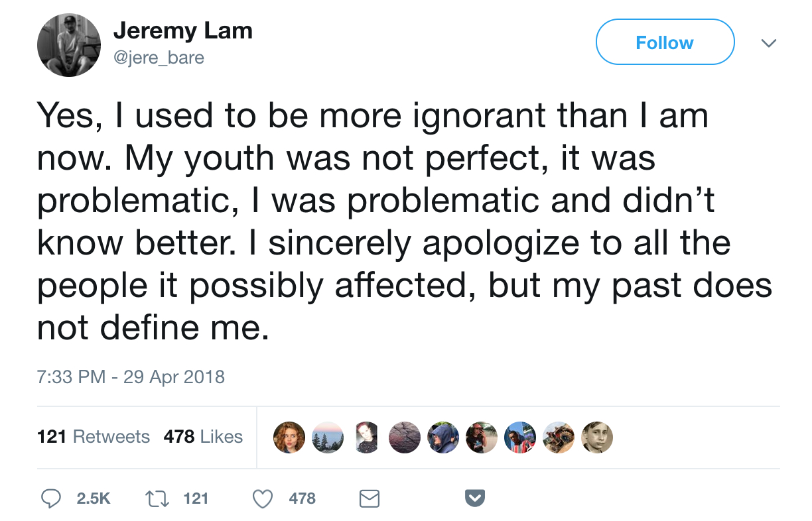Click the reply speech bubble icon
The width and height of the screenshot is (812, 521).
coord(51,498)
